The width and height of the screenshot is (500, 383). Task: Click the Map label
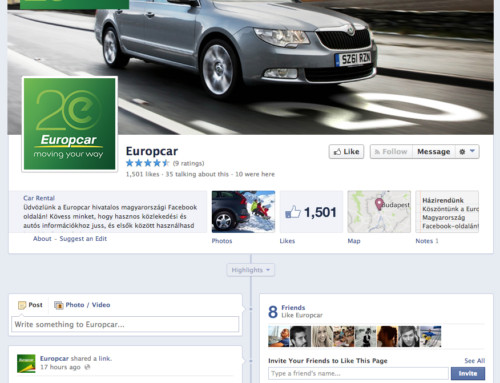coord(354,241)
